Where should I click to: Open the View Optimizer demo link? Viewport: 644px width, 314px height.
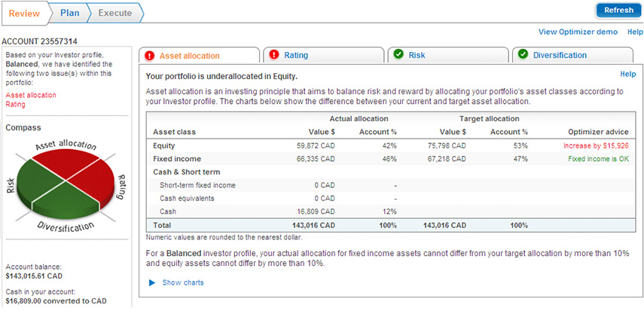(578, 32)
